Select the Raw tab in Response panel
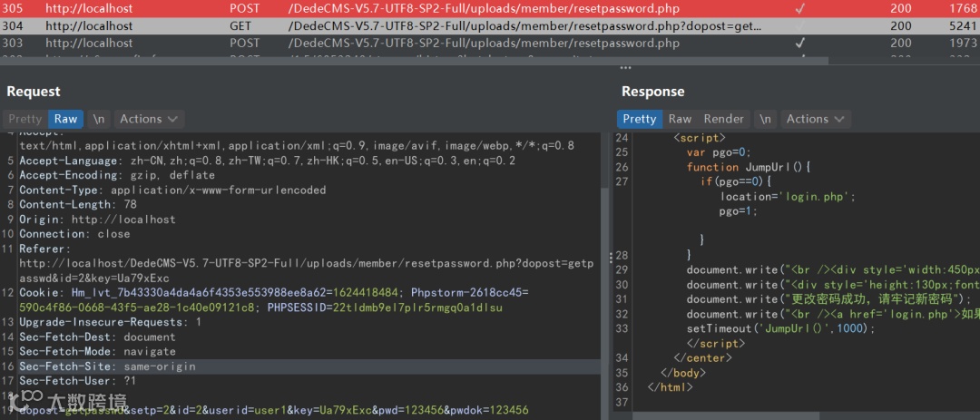Viewport: 980px width, 420px height. point(680,119)
